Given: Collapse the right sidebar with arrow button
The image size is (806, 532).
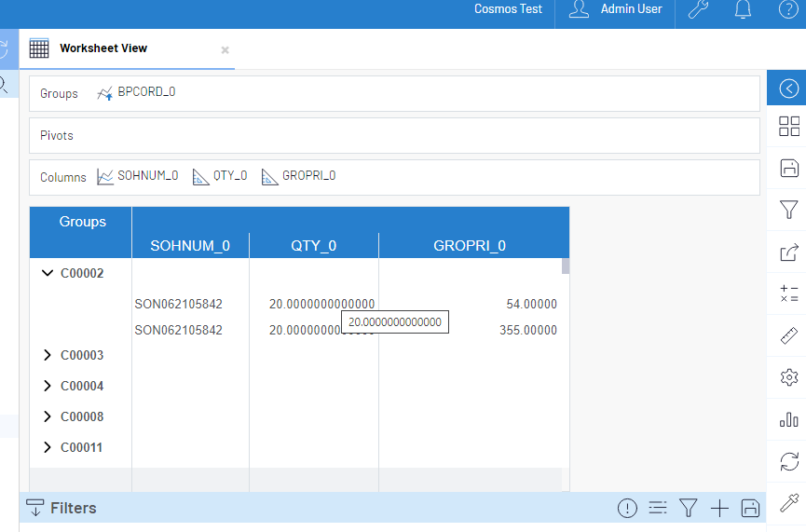Looking at the screenshot, I should tap(788, 89).
